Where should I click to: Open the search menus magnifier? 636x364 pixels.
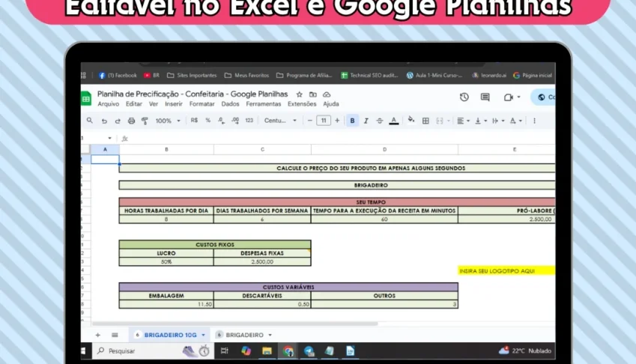pyautogui.click(x=90, y=121)
